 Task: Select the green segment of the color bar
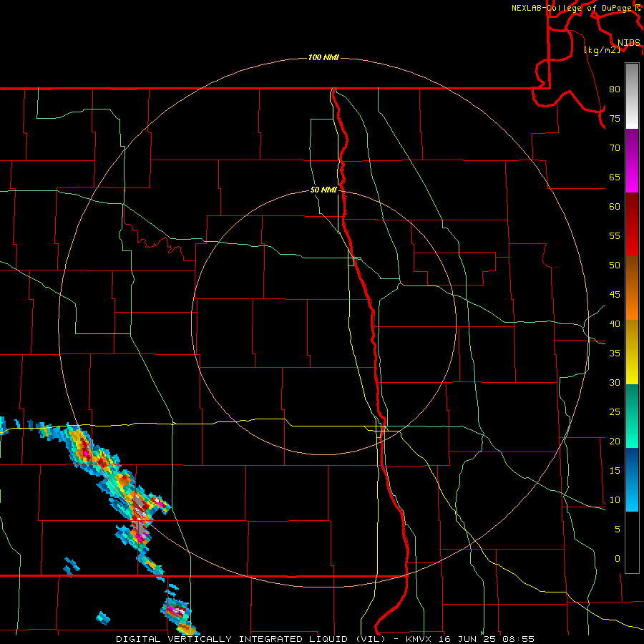click(632, 416)
